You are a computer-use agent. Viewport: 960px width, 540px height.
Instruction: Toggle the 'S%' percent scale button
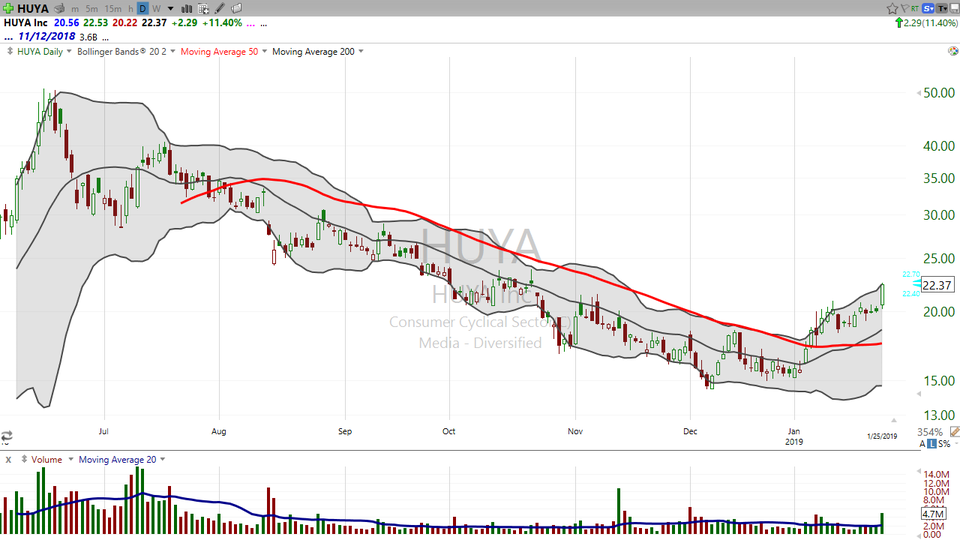943,443
